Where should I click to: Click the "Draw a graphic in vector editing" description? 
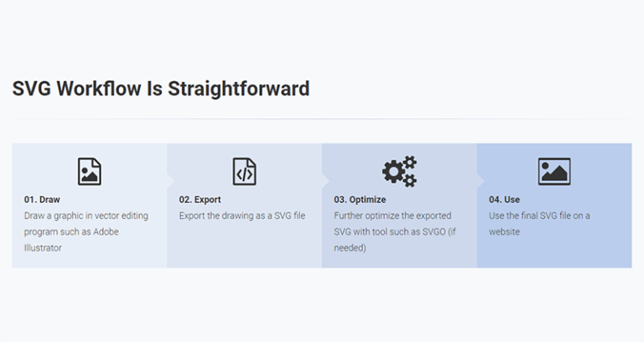[x=86, y=215]
